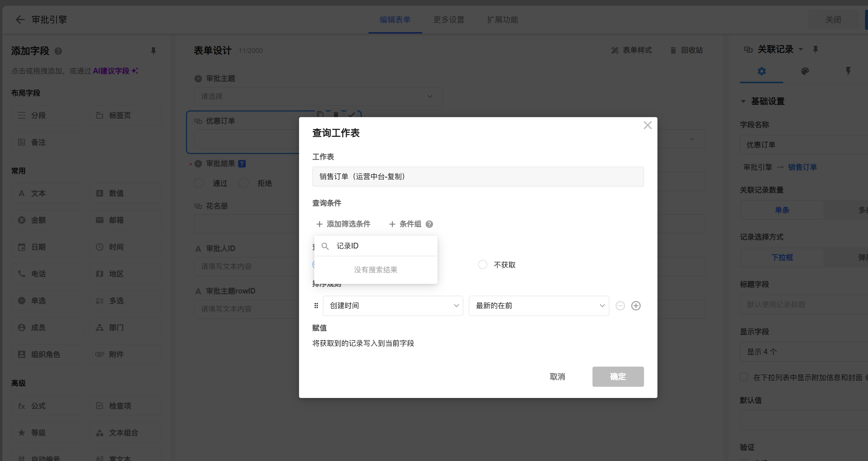Viewport: 868px width, 461px height.
Task: Click the back arrow next to 审批引擎
Action: pos(20,20)
